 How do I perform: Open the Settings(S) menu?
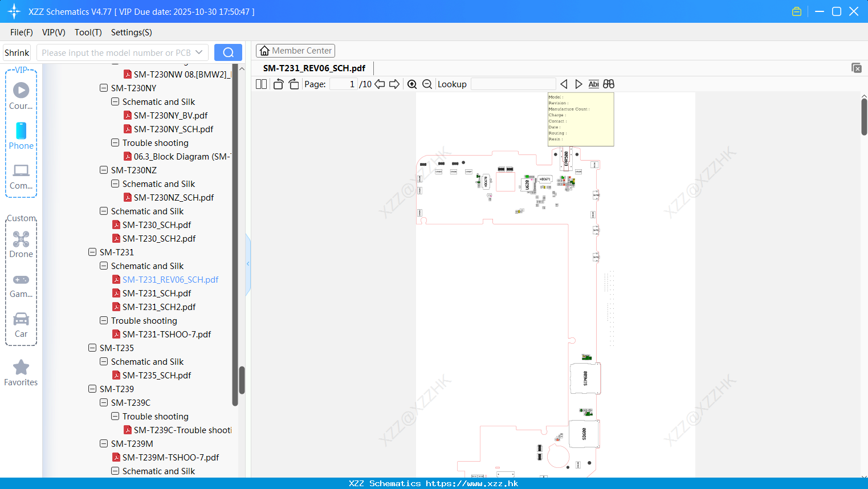[132, 32]
